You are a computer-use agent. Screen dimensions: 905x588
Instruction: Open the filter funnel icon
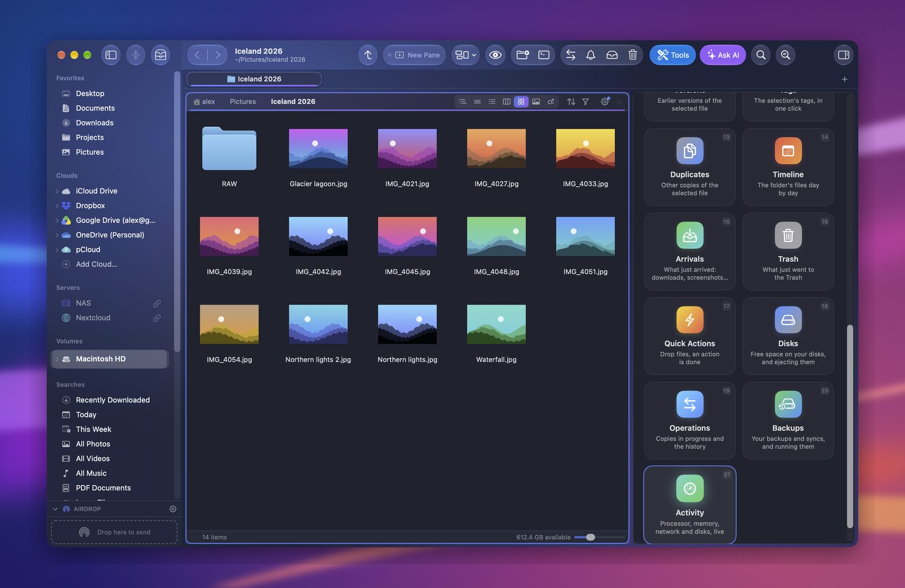(x=586, y=102)
